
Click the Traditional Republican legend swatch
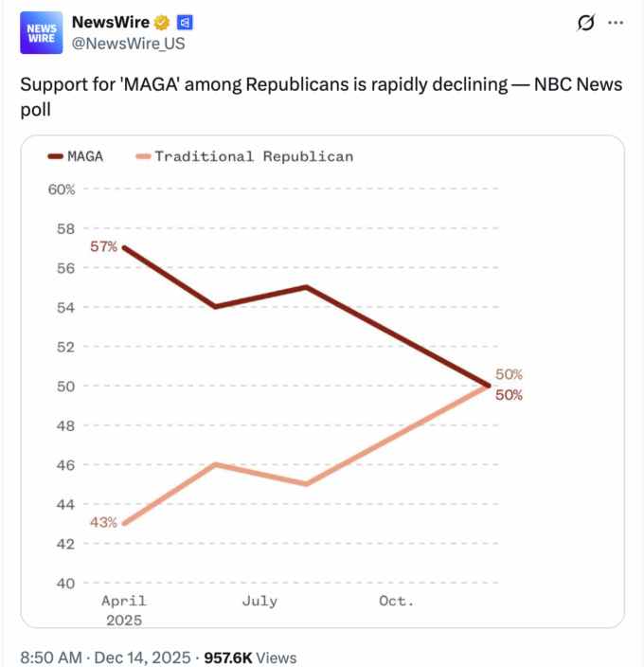point(142,156)
